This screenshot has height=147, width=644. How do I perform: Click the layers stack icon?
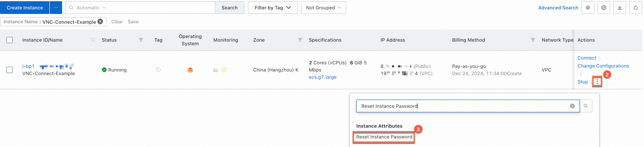coord(588,8)
